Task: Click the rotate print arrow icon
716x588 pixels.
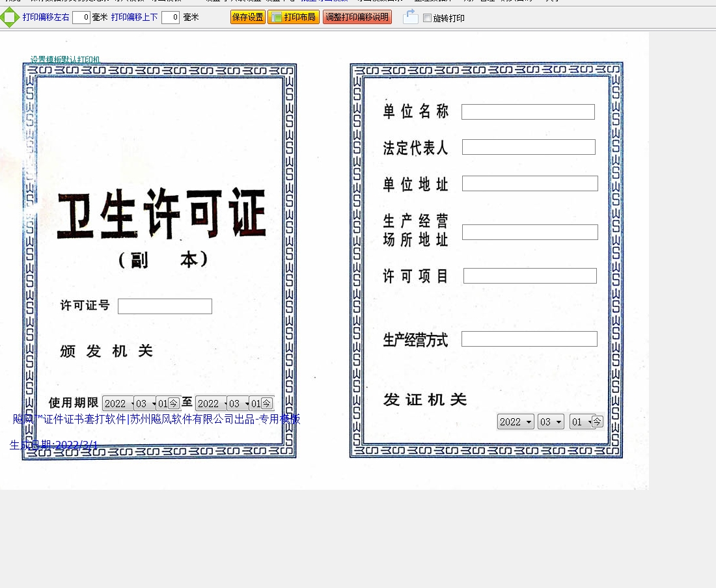Action: [410, 18]
